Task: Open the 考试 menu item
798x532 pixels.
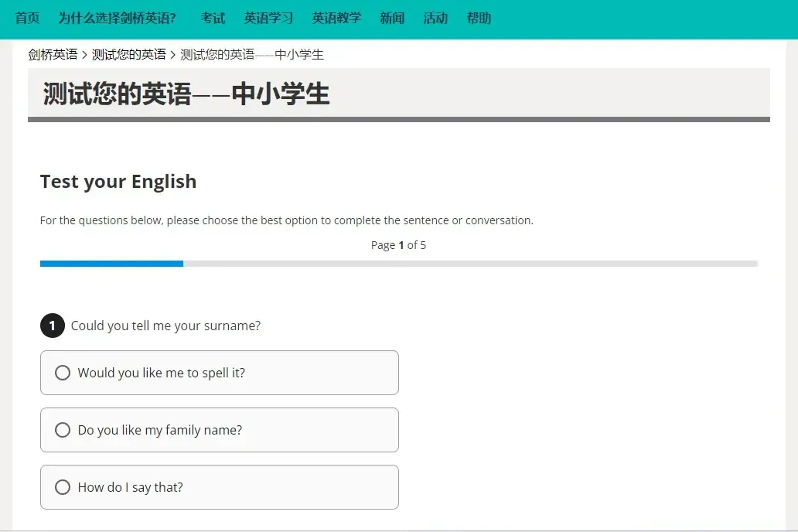Action: [213, 18]
